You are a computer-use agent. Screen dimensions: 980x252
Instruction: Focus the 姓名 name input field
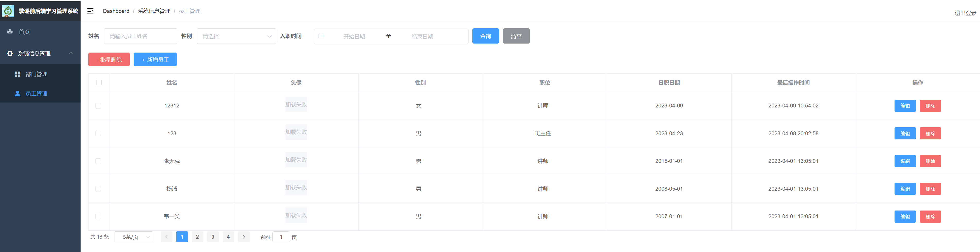140,36
